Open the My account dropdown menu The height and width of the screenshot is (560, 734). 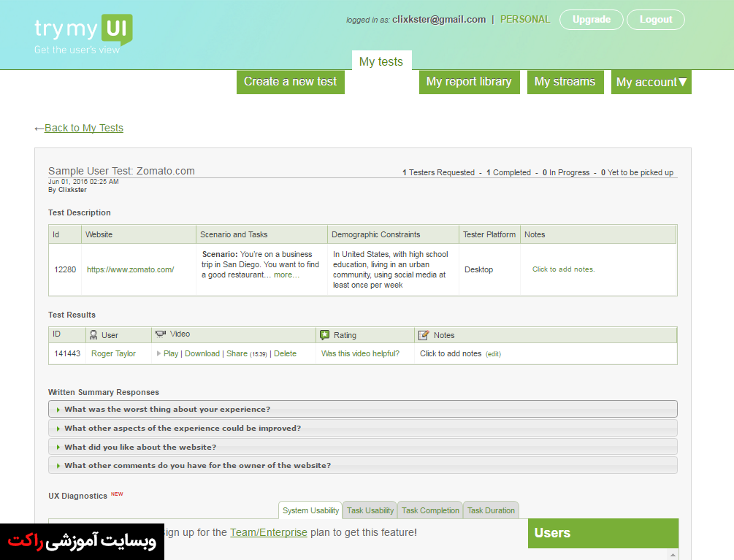[651, 83]
